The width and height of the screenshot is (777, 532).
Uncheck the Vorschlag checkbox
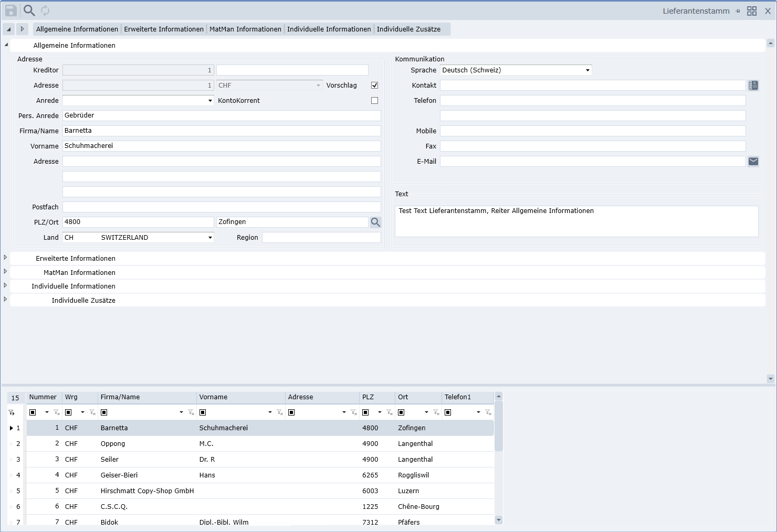pyautogui.click(x=375, y=86)
